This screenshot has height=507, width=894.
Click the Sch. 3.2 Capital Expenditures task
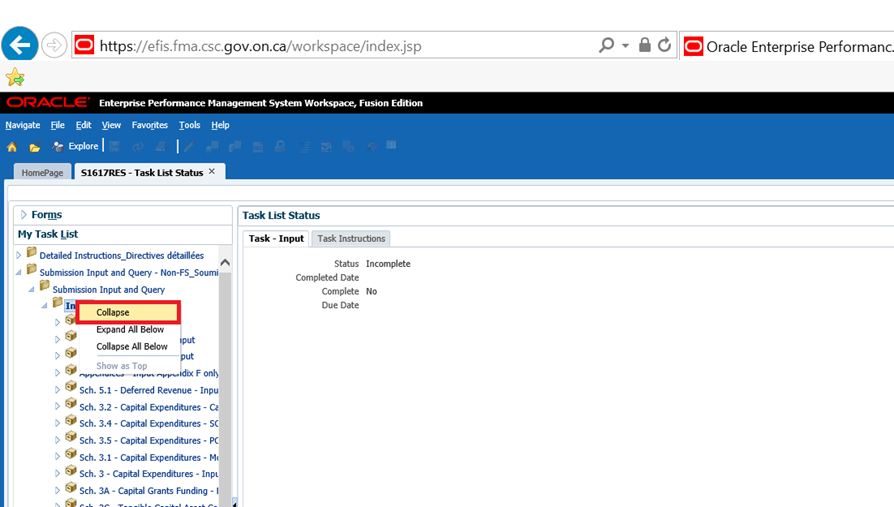click(148, 407)
